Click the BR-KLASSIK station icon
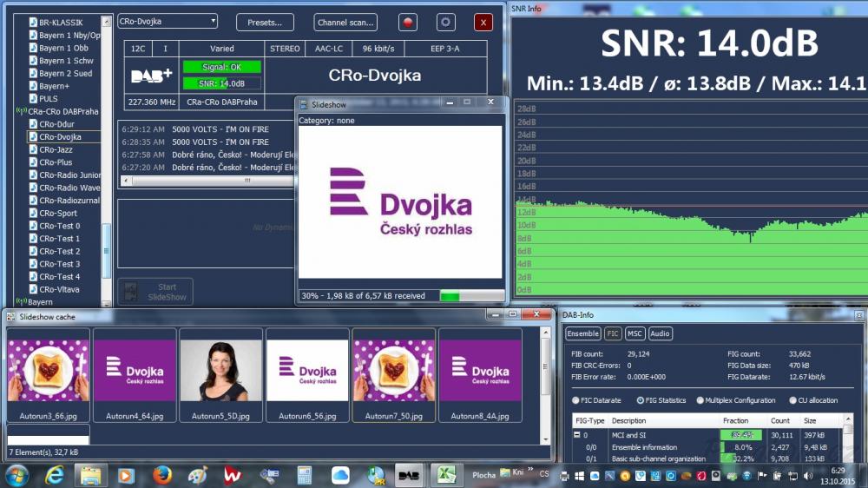The width and height of the screenshot is (868, 488). click(33, 23)
